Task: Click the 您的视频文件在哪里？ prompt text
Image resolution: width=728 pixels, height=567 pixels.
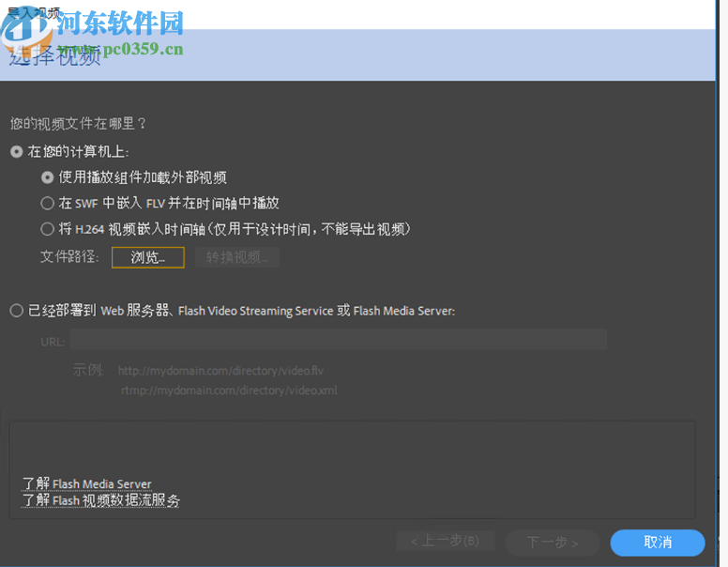Action: 78,124
